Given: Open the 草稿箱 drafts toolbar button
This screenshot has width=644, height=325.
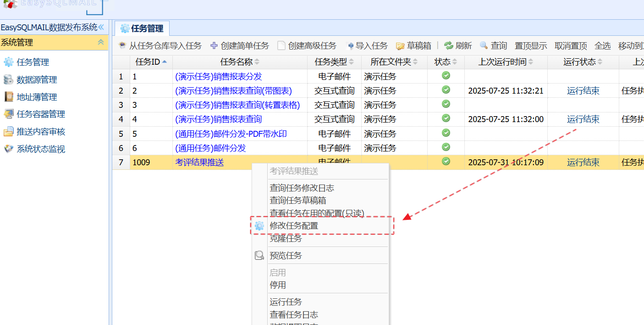Looking at the screenshot, I should pyautogui.click(x=414, y=46).
